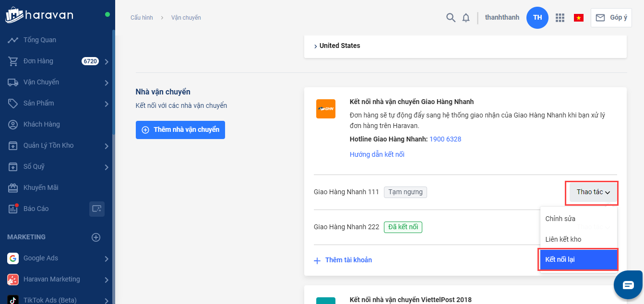Expand the United States shipping zone

[337, 46]
